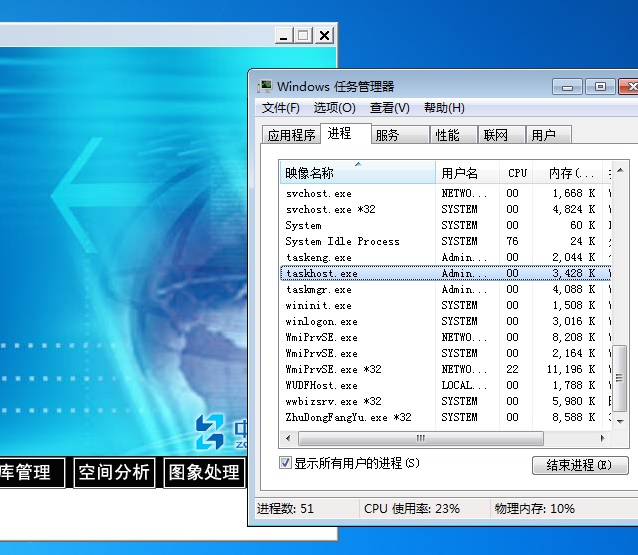This screenshot has height=555, width=638.
Task: Select the taskhost.exe process
Action: point(446,273)
